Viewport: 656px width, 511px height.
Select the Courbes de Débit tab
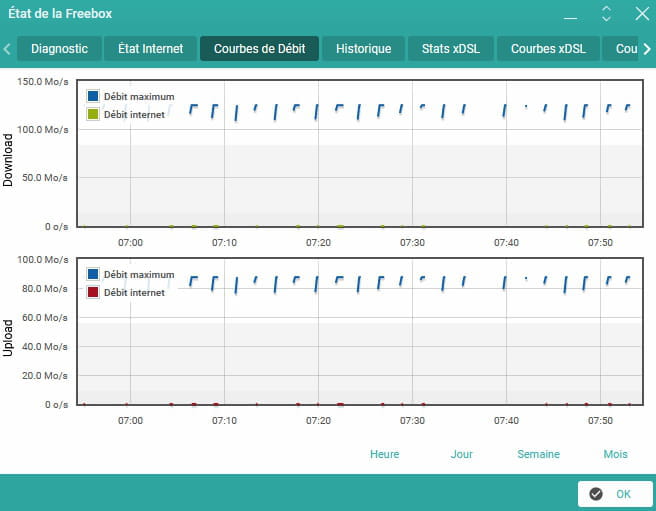click(259, 49)
